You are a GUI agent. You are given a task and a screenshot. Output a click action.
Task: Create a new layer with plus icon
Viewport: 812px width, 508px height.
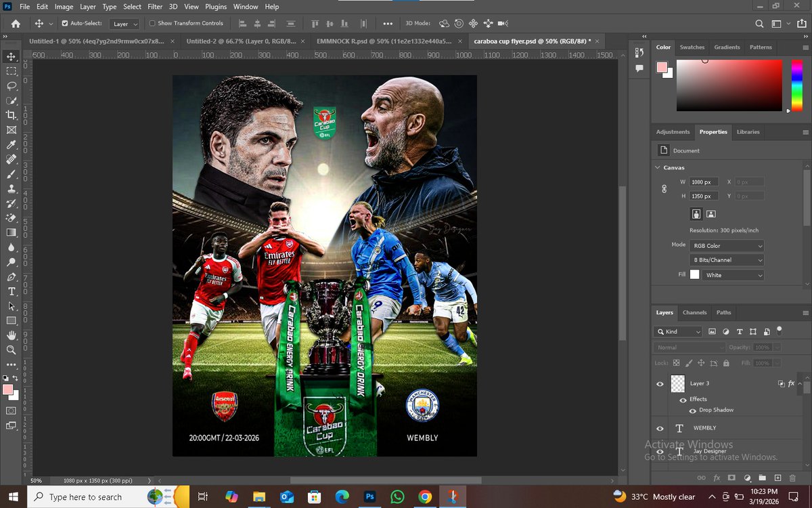pyautogui.click(x=778, y=478)
